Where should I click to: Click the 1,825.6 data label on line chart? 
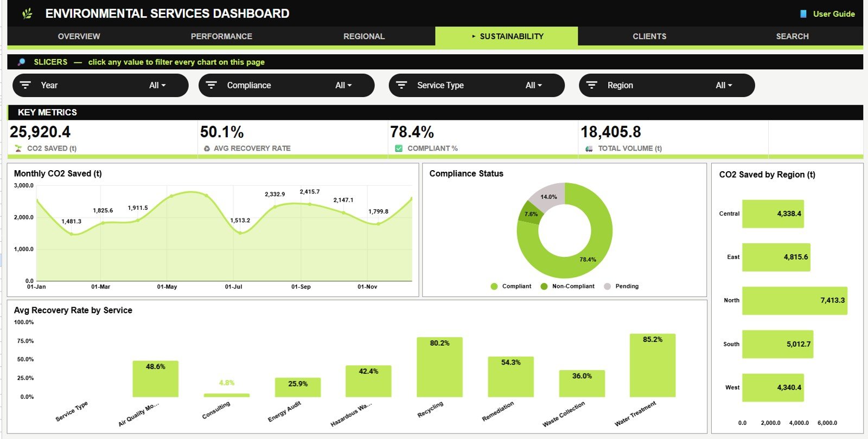click(103, 211)
